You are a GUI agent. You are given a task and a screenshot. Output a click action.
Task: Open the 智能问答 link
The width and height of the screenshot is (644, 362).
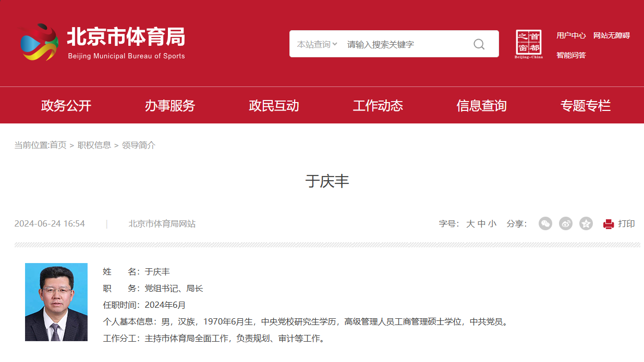pos(570,55)
